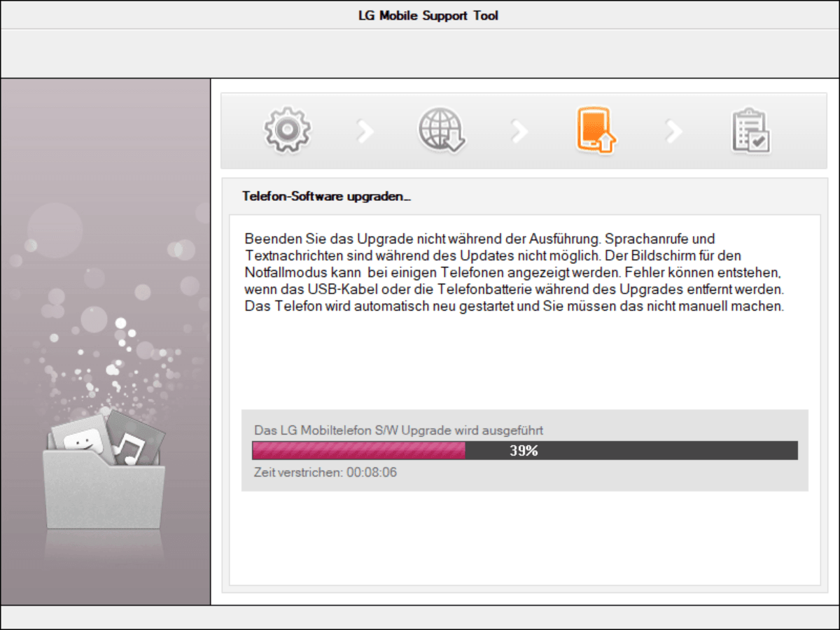840x630 pixels.
Task: Click the "Zeit verstrichen: 00:08:06" elapsed time
Action: [325, 472]
